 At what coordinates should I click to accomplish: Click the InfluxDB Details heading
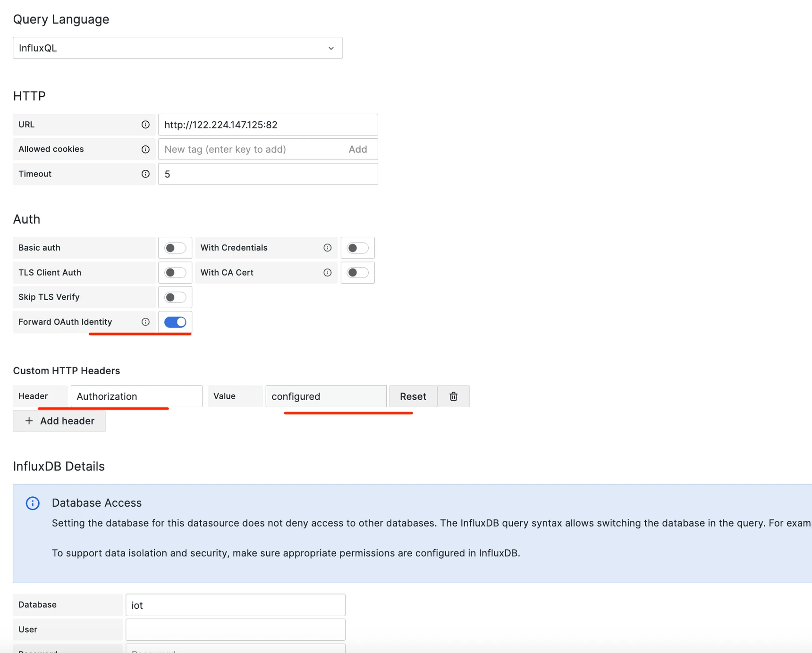click(x=59, y=466)
